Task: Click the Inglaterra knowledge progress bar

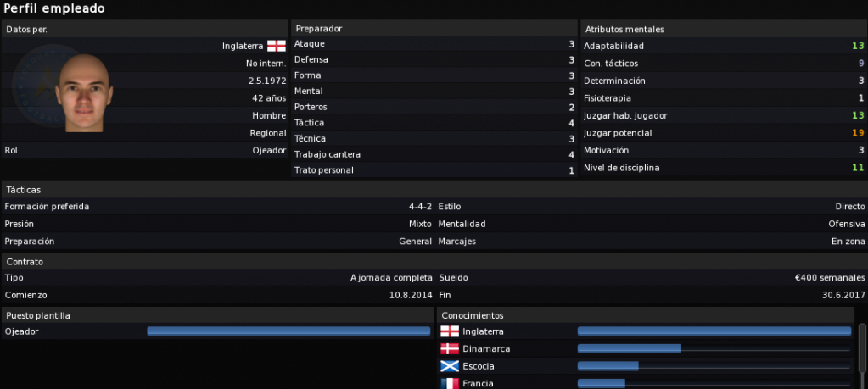Action: coord(714,331)
